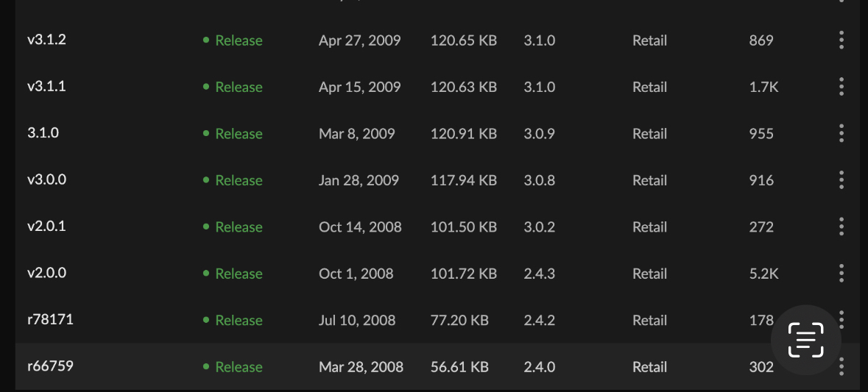Open the three-dot menu for v2.0.0
This screenshot has width=868, height=392.
841,274
